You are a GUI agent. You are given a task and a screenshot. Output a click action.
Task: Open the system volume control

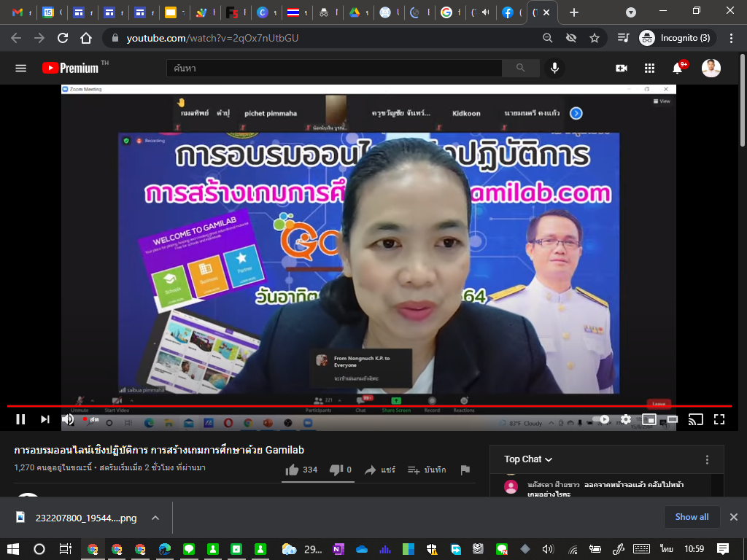click(x=549, y=549)
